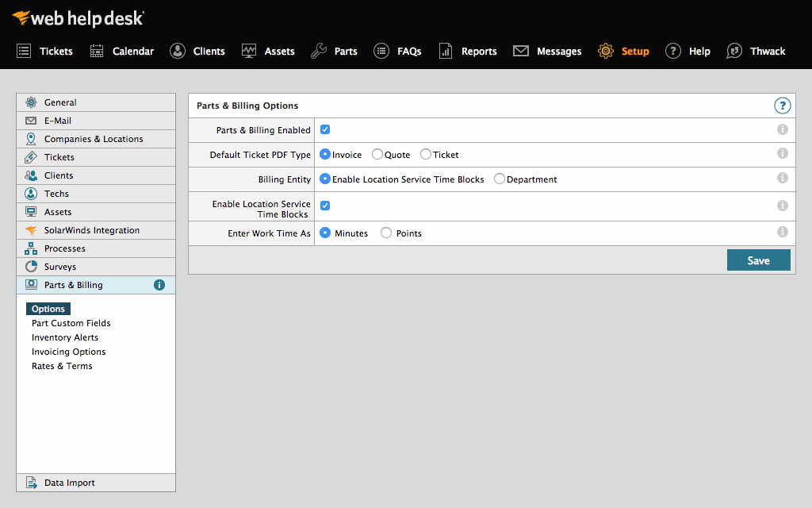Toggle Enable Location Service Time Blocks checkbox
Screen dimensions: 812x508
point(324,205)
